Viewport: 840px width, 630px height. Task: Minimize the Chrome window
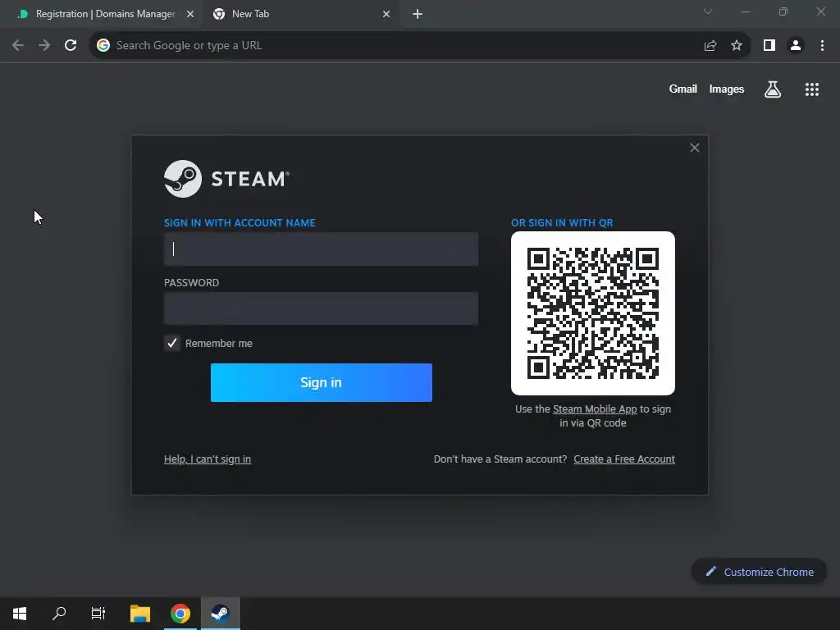(745, 11)
